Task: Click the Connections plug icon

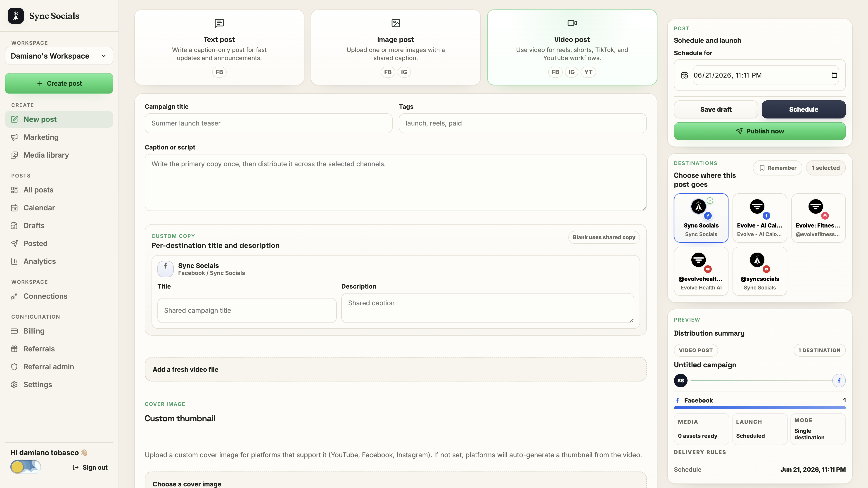Action: click(14, 296)
